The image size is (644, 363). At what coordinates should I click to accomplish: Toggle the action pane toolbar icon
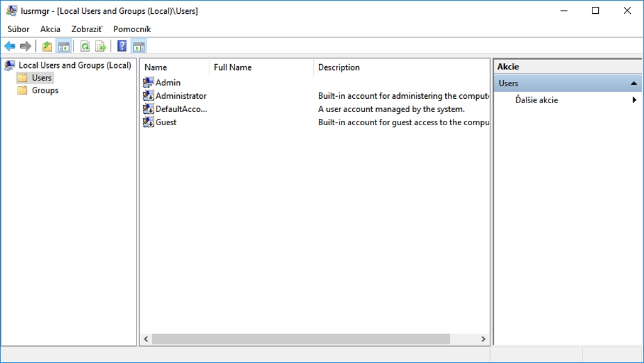(x=139, y=46)
